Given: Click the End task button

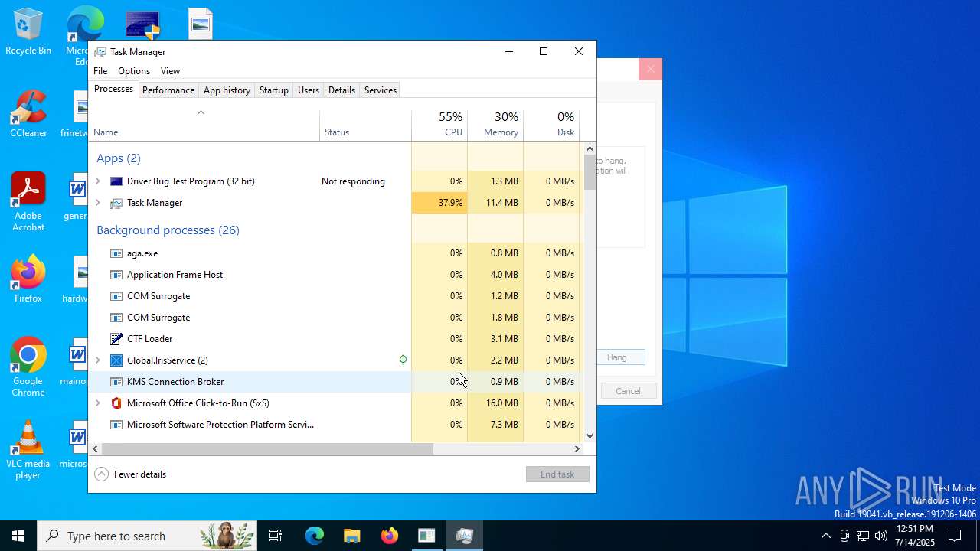Looking at the screenshot, I should [x=557, y=474].
